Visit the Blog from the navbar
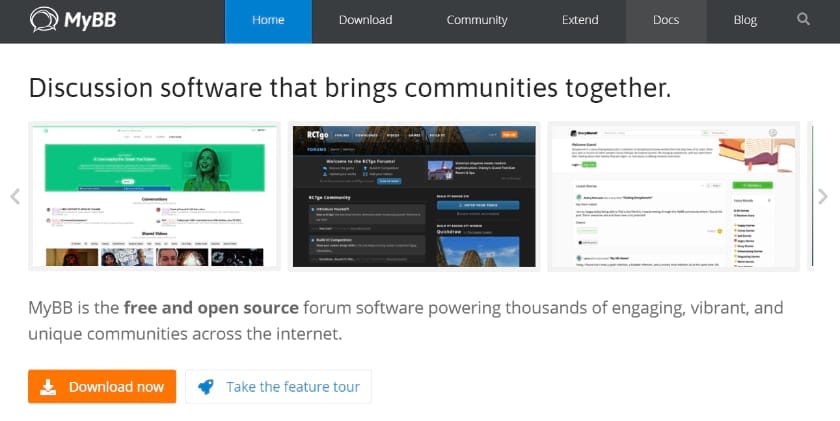840x421 pixels. pos(745,20)
